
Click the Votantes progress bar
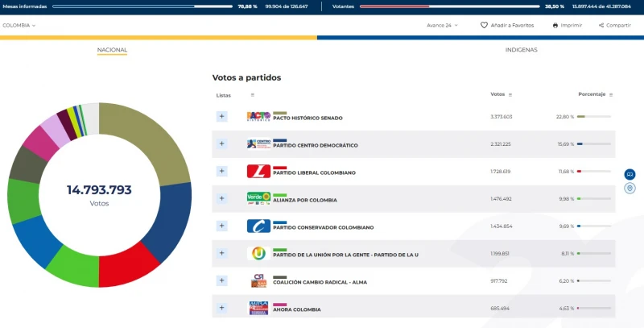click(x=450, y=6)
